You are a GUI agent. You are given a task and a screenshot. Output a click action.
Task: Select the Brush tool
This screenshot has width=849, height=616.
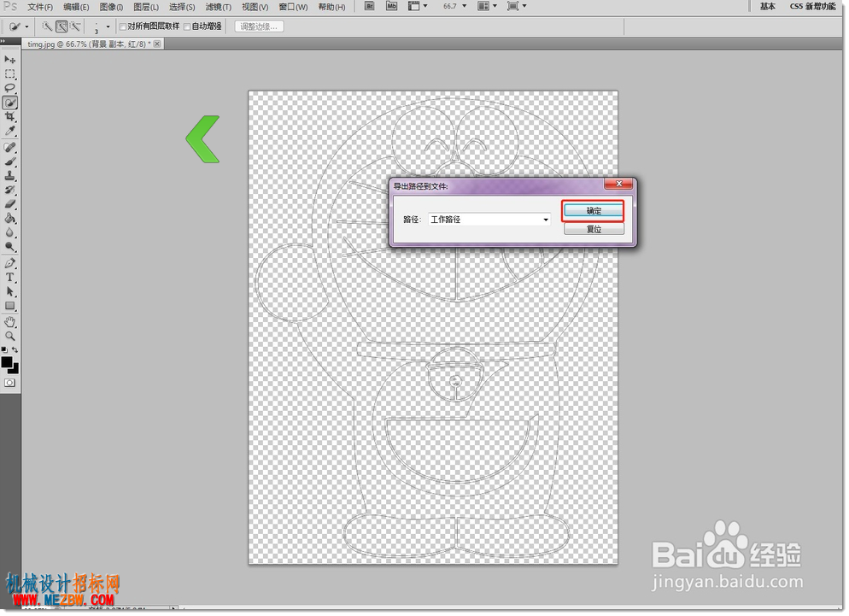(x=9, y=161)
